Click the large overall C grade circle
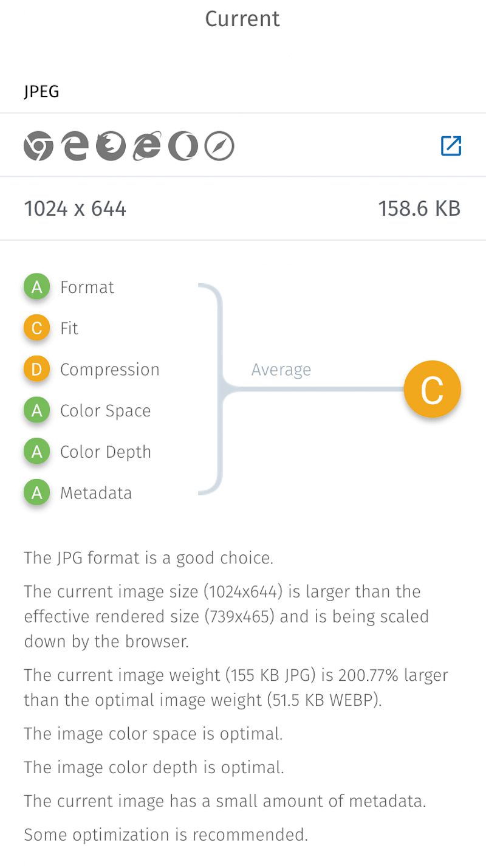The height and width of the screenshot is (868, 486). [x=432, y=390]
